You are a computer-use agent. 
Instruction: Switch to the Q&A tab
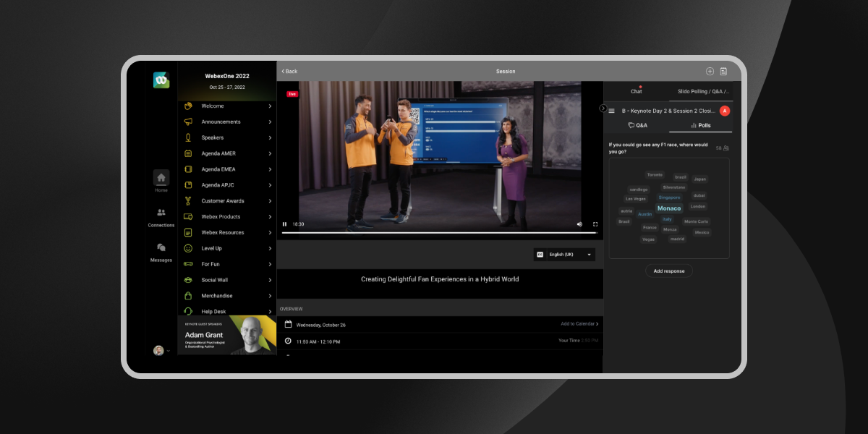638,125
